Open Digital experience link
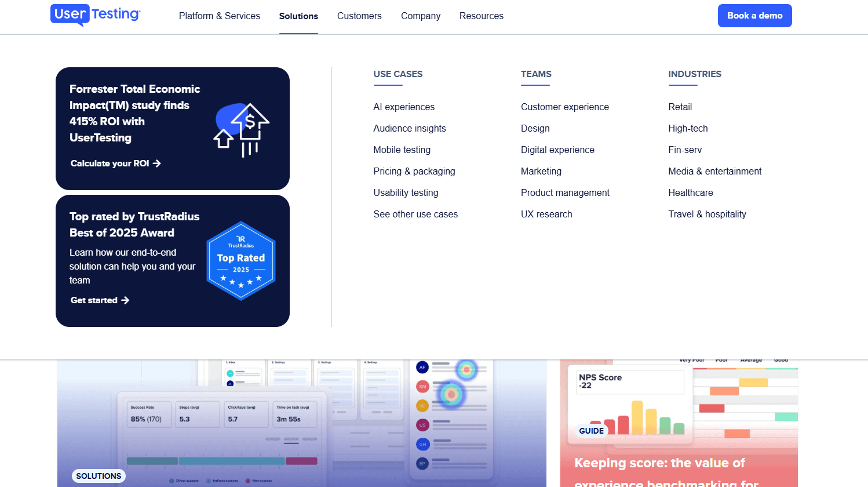The width and height of the screenshot is (868, 487). point(557,150)
